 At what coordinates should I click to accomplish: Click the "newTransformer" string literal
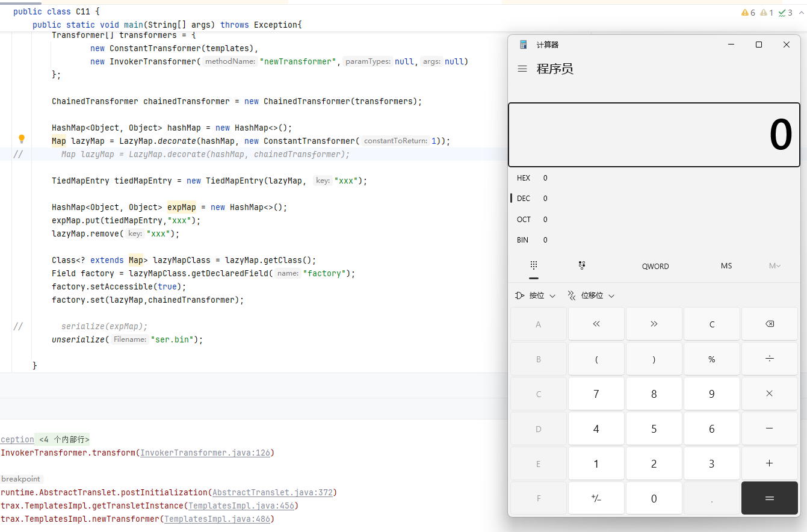coord(297,61)
